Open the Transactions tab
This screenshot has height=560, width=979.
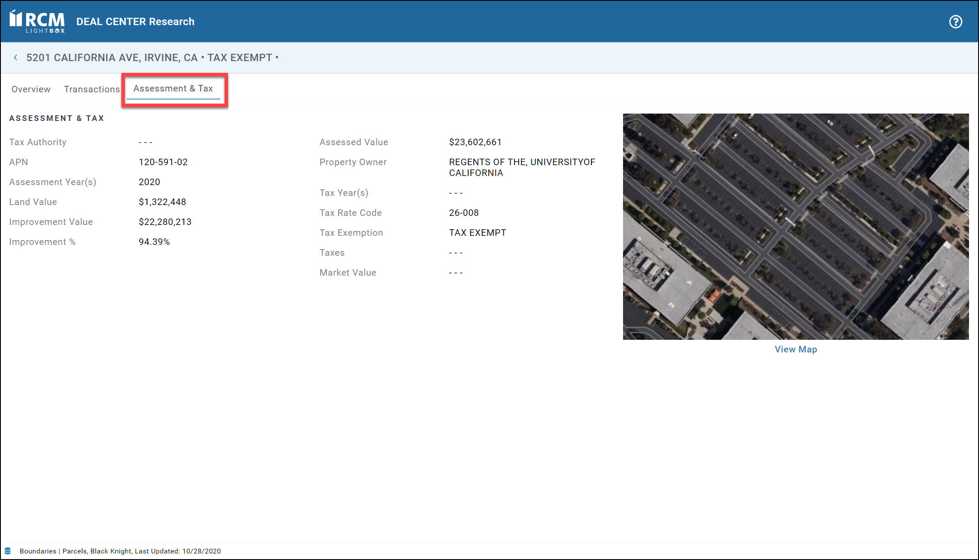[x=91, y=89]
